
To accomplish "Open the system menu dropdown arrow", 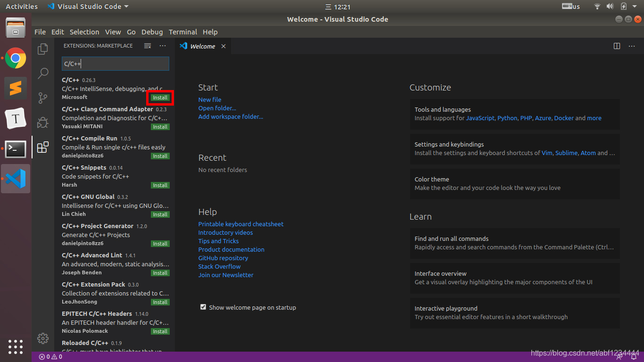I will pyautogui.click(x=635, y=7).
